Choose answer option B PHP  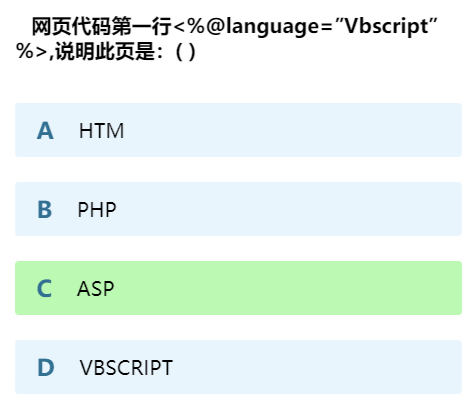[x=238, y=209]
